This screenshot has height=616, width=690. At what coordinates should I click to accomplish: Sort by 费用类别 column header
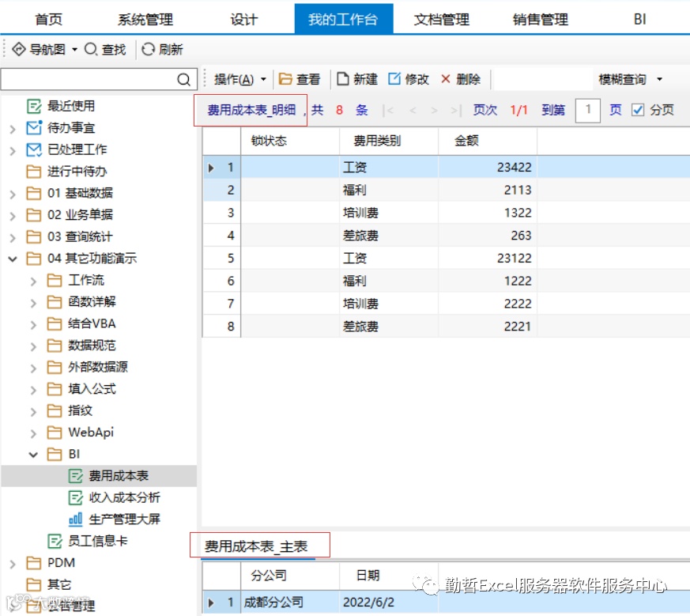[389, 141]
